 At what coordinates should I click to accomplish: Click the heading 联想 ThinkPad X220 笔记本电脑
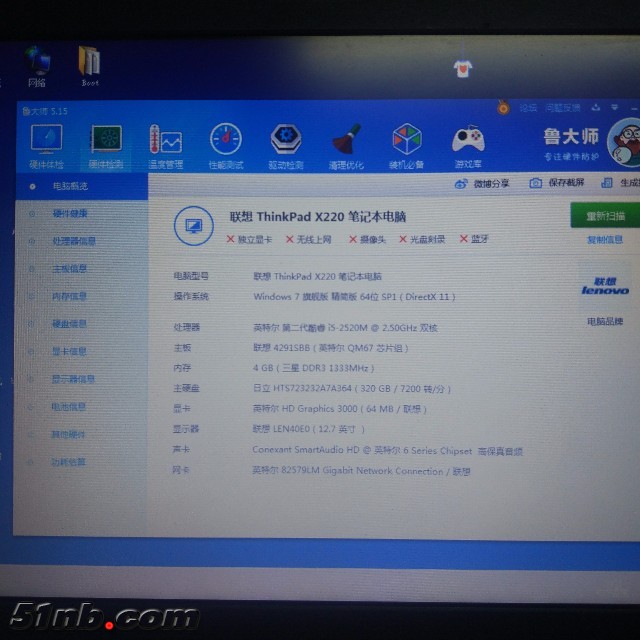(x=318, y=217)
